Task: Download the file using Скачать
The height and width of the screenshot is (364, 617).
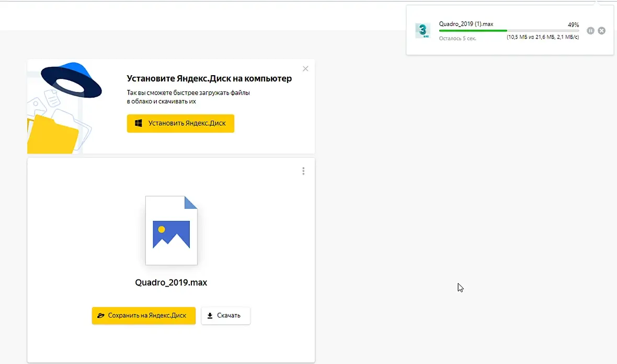Action: [x=225, y=315]
